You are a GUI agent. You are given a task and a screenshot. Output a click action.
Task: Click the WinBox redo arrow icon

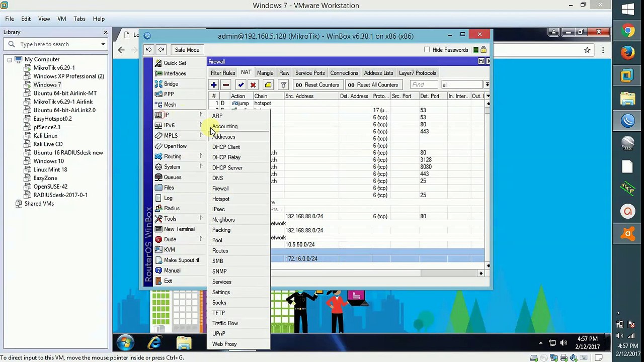(x=161, y=50)
